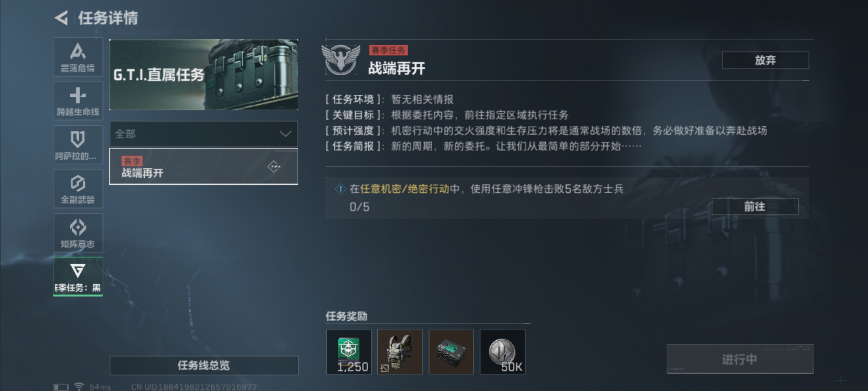Click the chevron arrow of the 全部 filter
The image size is (868, 391).
(285, 134)
